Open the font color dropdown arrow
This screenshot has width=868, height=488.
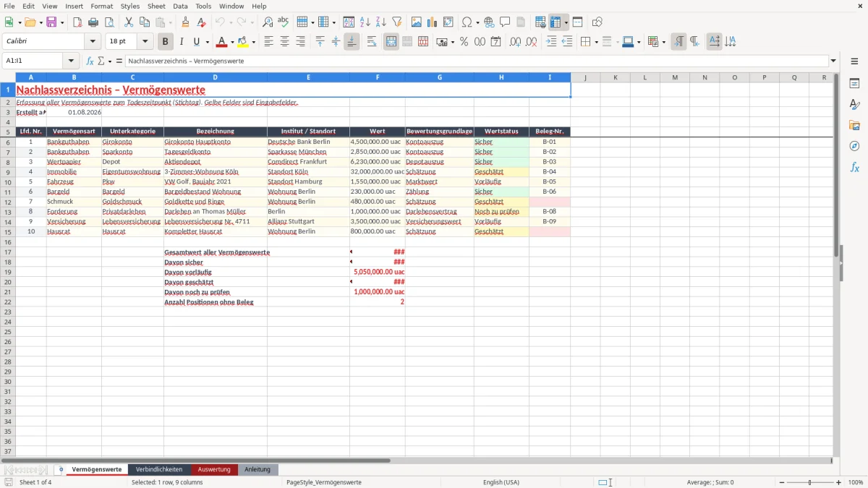[x=232, y=42]
